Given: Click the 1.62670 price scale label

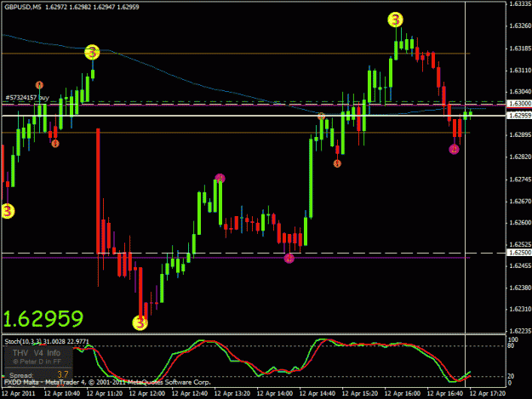Looking at the screenshot, I should (x=520, y=202).
